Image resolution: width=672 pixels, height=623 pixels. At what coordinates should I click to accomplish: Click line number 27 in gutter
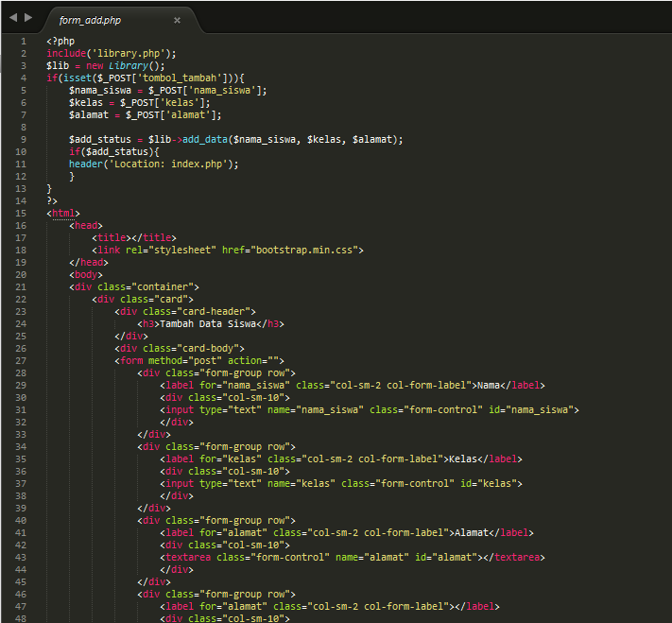pyautogui.click(x=21, y=361)
